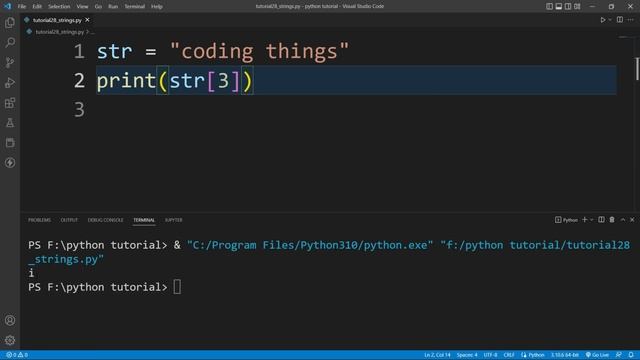
Task: Open the View menu
Action: (x=82, y=7)
